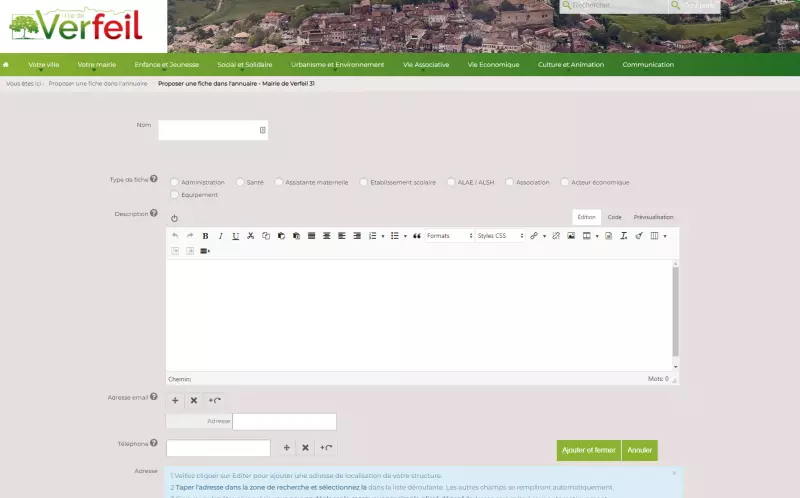Click the home icon in navigation bar
This screenshot has width=800, height=498.
pos(7,65)
